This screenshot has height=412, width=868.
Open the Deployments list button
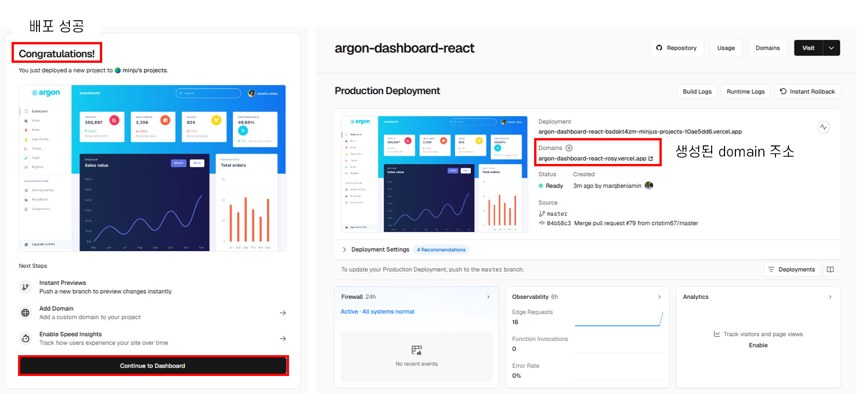tap(792, 269)
